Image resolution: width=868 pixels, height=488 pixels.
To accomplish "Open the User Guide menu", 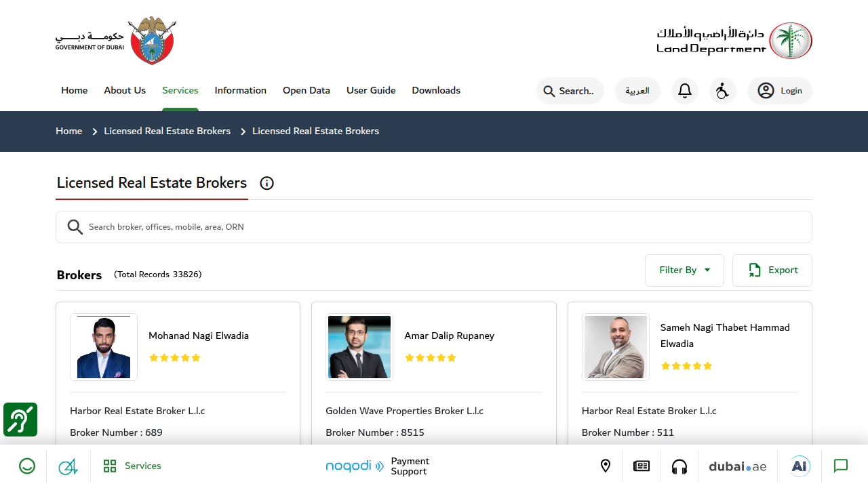I will [371, 90].
